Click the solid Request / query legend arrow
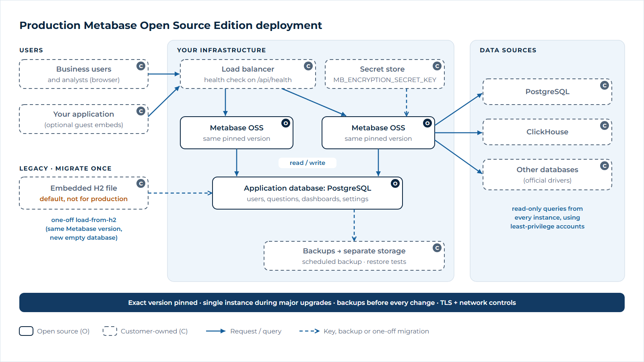This screenshot has height=362, width=644. tap(216, 331)
